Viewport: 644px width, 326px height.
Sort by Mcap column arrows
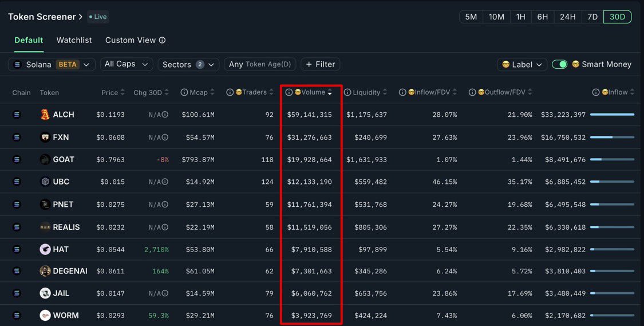pyautogui.click(x=212, y=92)
